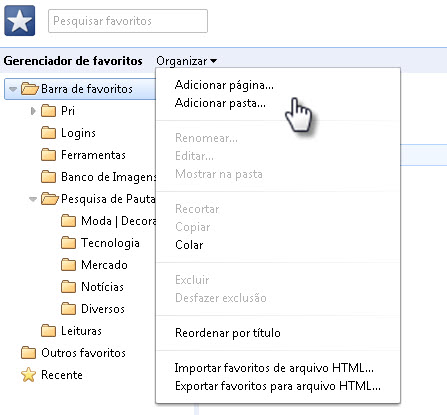This screenshot has width=447, height=415.
Task: Click the Outros favoritos folder icon
Action: (x=28, y=353)
